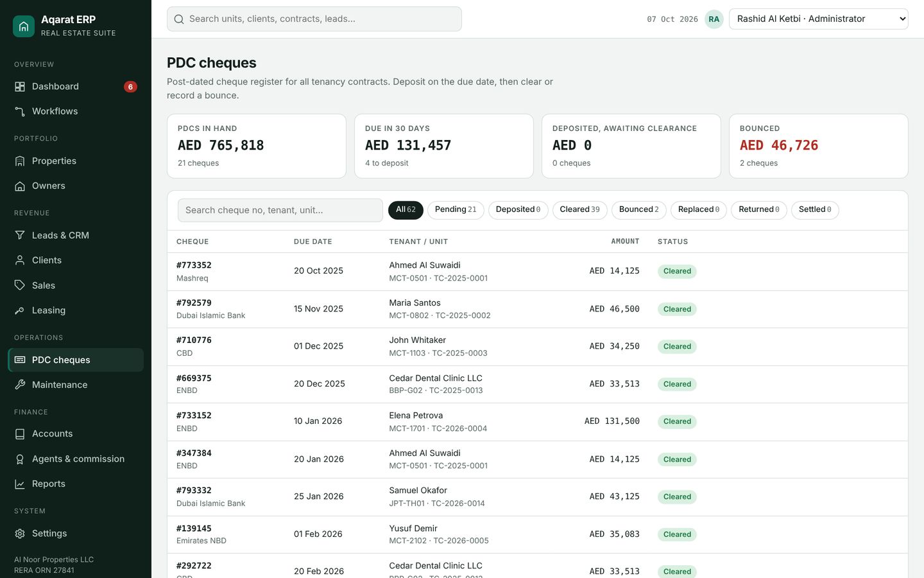Click the Workflows icon in sidebar
The height and width of the screenshot is (578, 924).
point(20,112)
